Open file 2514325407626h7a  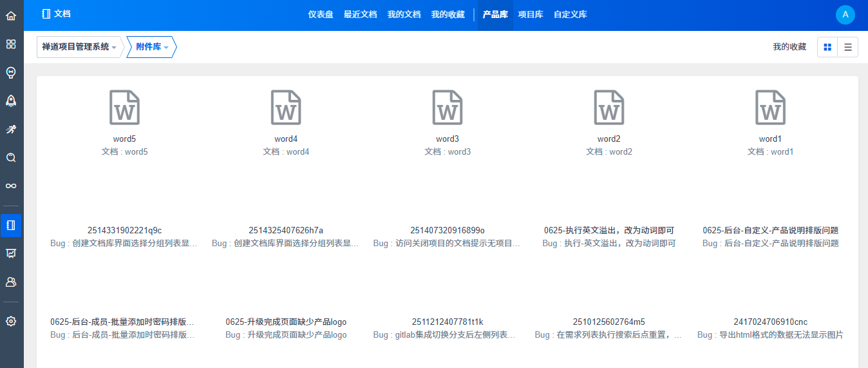[x=286, y=230]
